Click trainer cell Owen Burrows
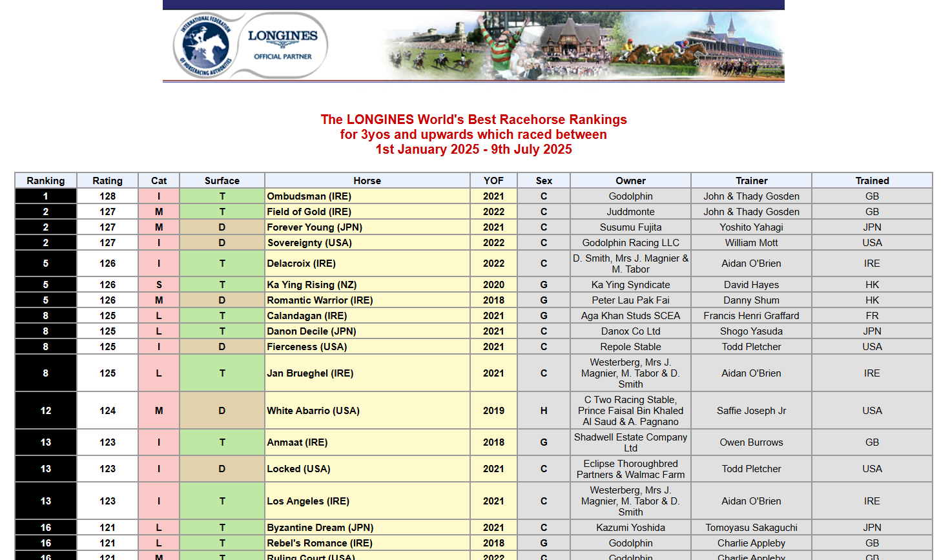Viewport: 950px width, 560px height. pos(752,442)
